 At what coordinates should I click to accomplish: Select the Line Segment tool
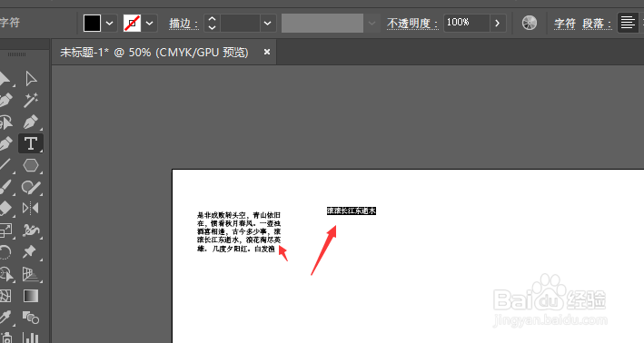click(x=5, y=165)
